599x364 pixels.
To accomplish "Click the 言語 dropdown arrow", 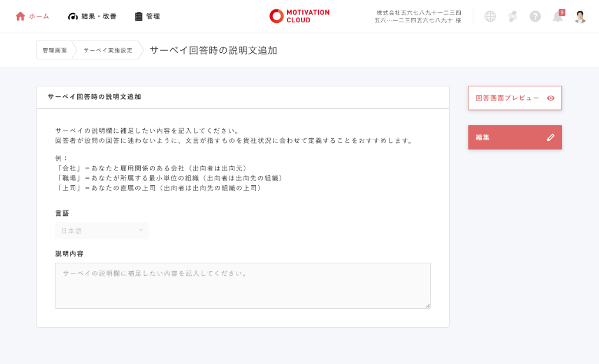I will tap(141, 231).
